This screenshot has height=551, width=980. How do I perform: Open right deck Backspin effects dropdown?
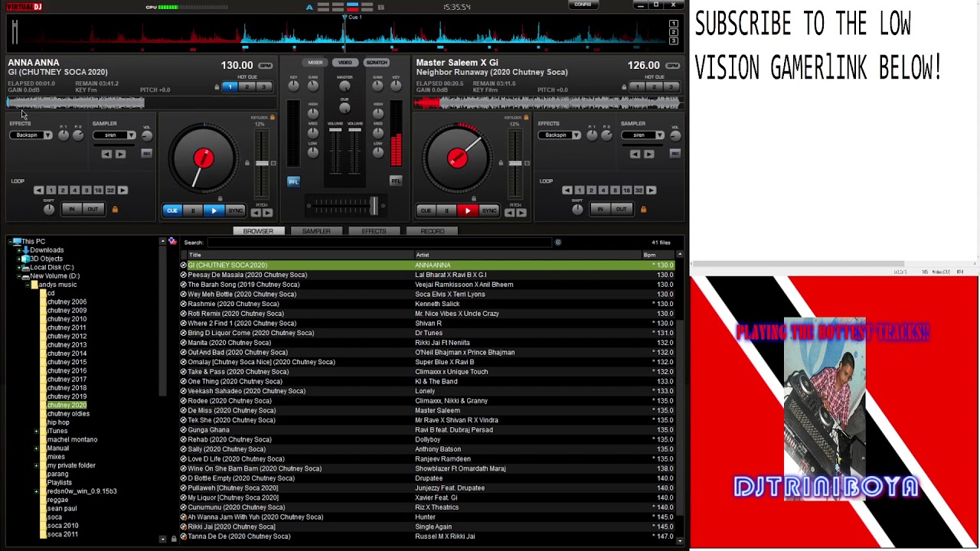coord(576,135)
